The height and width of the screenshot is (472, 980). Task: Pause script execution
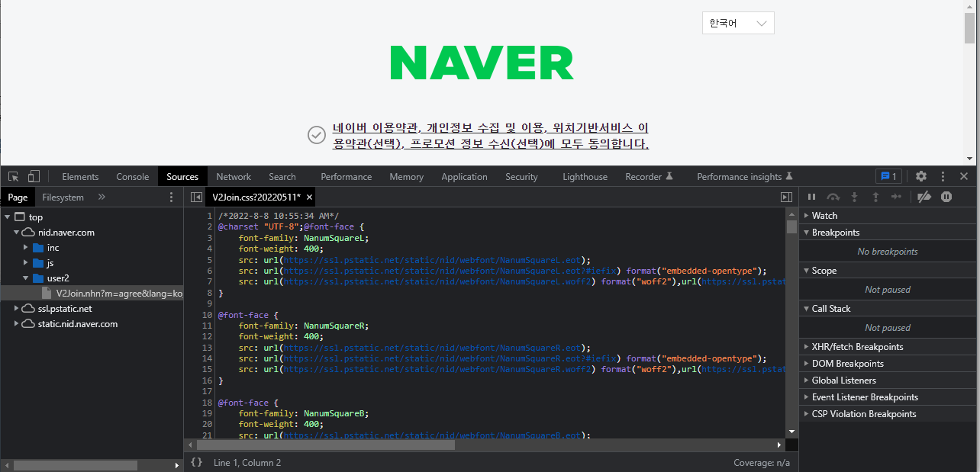pyautogui.click(x=812, y=197)
